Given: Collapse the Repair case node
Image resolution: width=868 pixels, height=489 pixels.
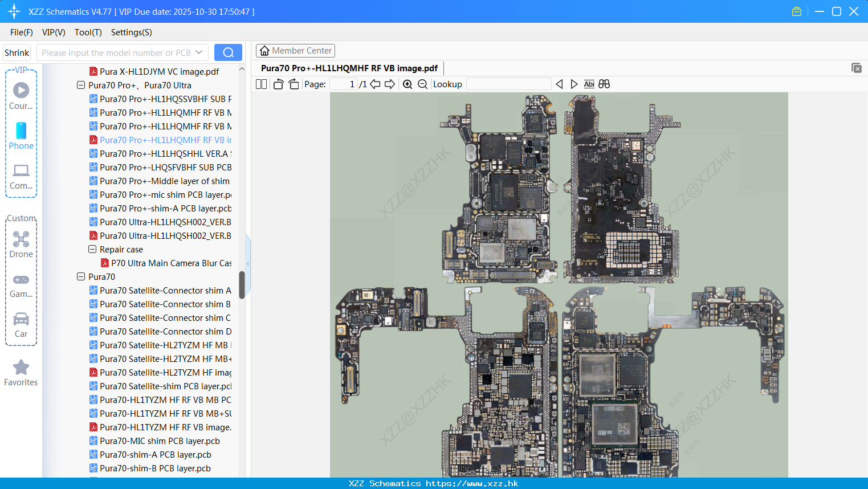Looking at the screenshot, I should click(92, 250).
